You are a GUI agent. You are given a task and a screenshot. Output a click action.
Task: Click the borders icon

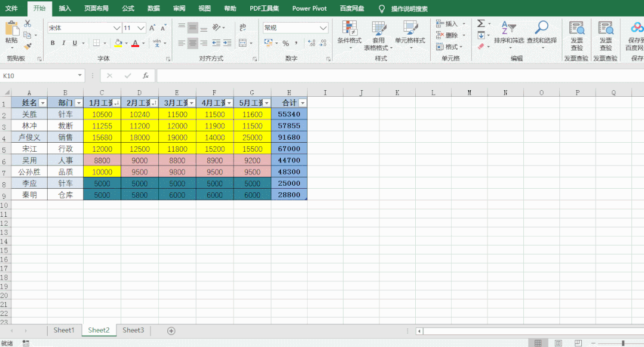point(97,43)
